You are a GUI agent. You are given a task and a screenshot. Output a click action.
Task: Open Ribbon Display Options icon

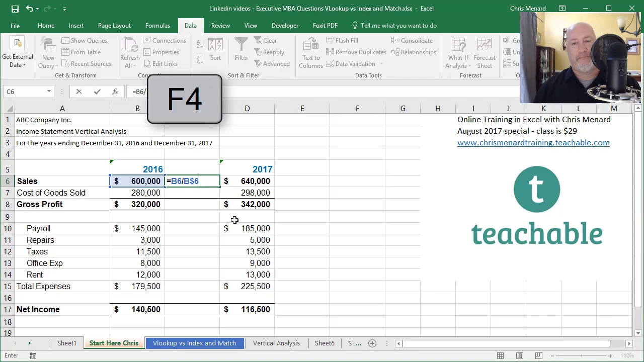coord(562,9)
